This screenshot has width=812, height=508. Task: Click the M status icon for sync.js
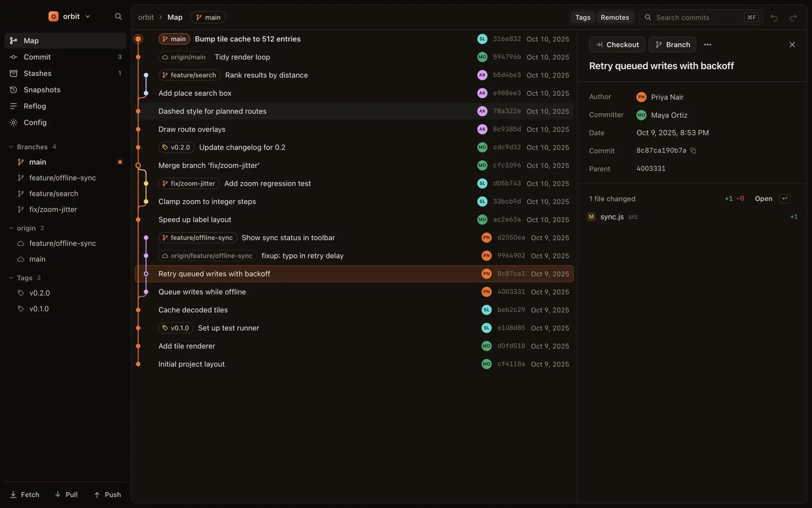591,217
